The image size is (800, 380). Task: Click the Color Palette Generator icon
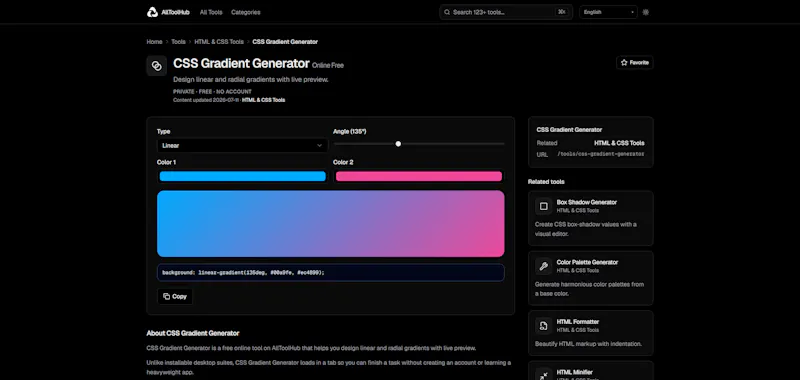[x=543, y=266]
